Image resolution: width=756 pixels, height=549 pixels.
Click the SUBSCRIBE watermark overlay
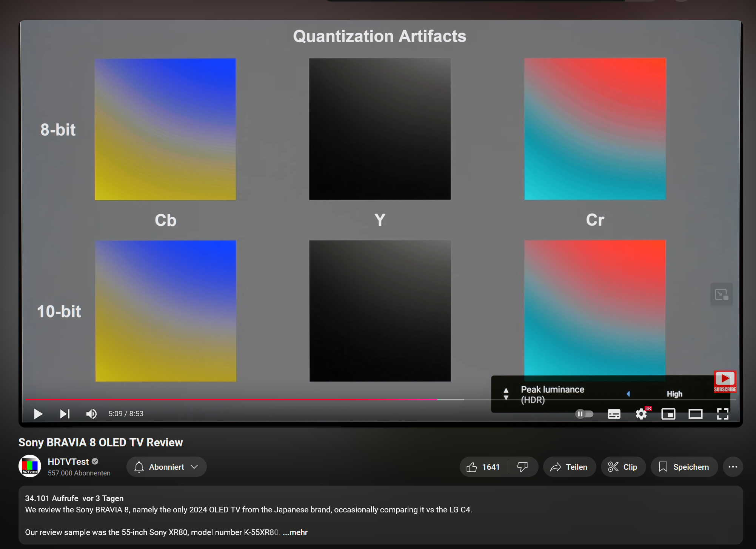tap(725, 381)
